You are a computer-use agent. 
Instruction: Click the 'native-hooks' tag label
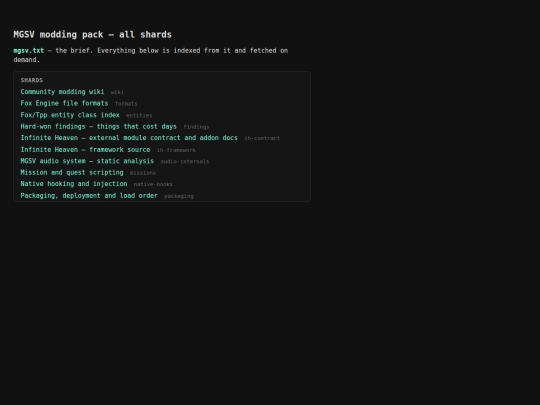click(153, 184)
